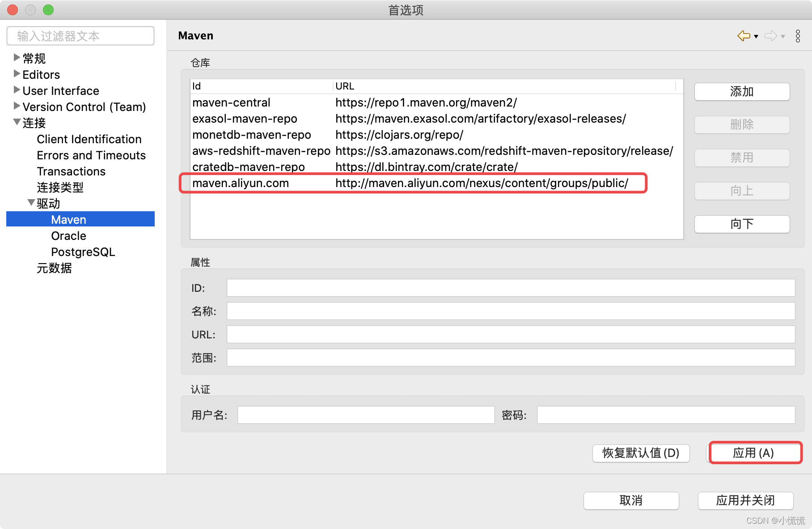Select the maven.aliyun.com repository row
Image resolution: width=812 pixels, height=529 pixels.
click(x=436, y=183)
